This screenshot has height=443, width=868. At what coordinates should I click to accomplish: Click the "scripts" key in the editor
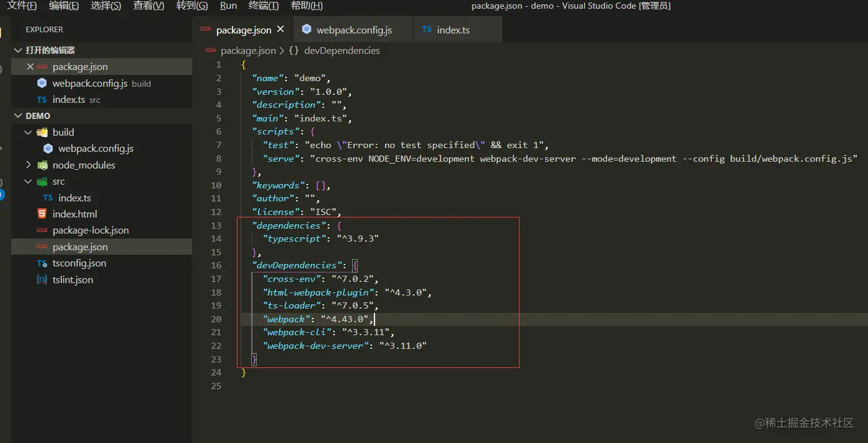coord(275,131)
